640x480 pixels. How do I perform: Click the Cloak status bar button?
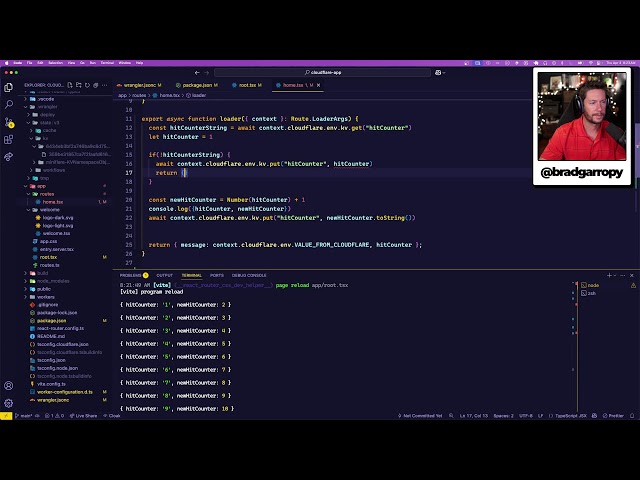pyautogui.click(x=112, y=416)
